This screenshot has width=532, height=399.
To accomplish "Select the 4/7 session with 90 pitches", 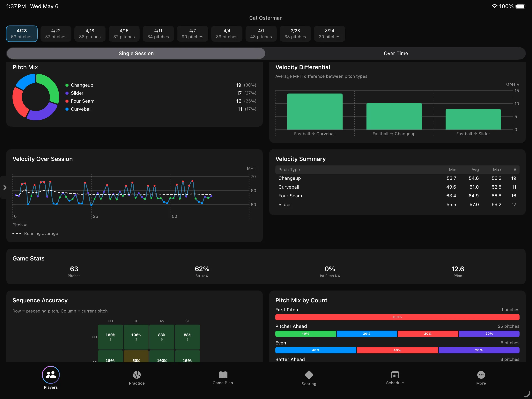I will point(192,34).
